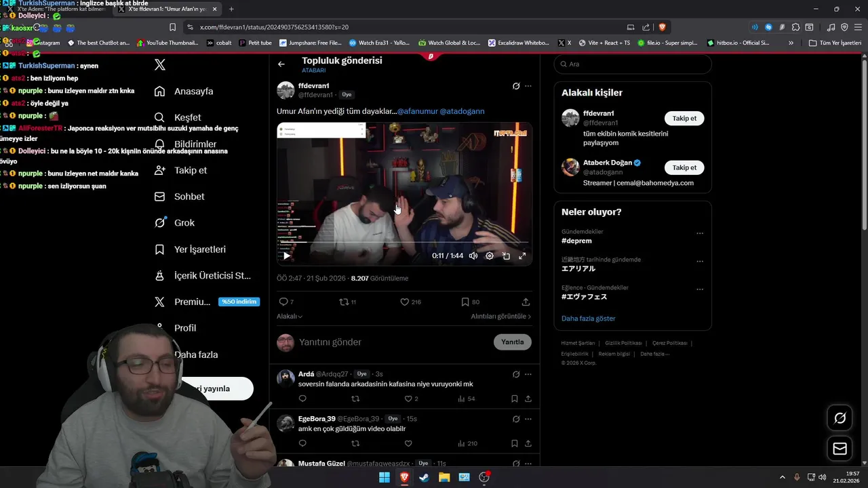This screenshot has width=868, height=488.
Task: Open File Explorer from taskbar
Action: point(444,477)
